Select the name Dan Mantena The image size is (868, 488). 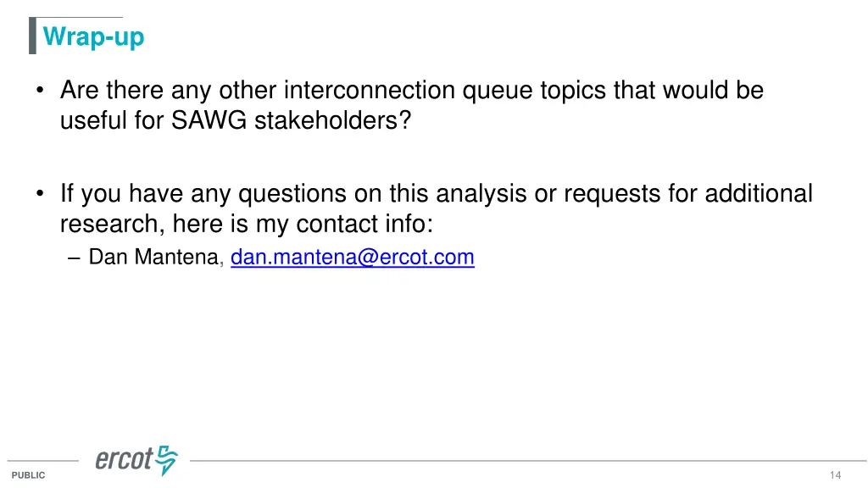point(154,257)
